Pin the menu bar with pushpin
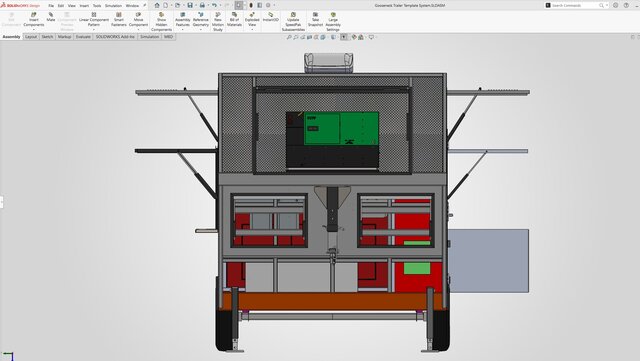Screen dimensions: 640x361 pos(144,5)
